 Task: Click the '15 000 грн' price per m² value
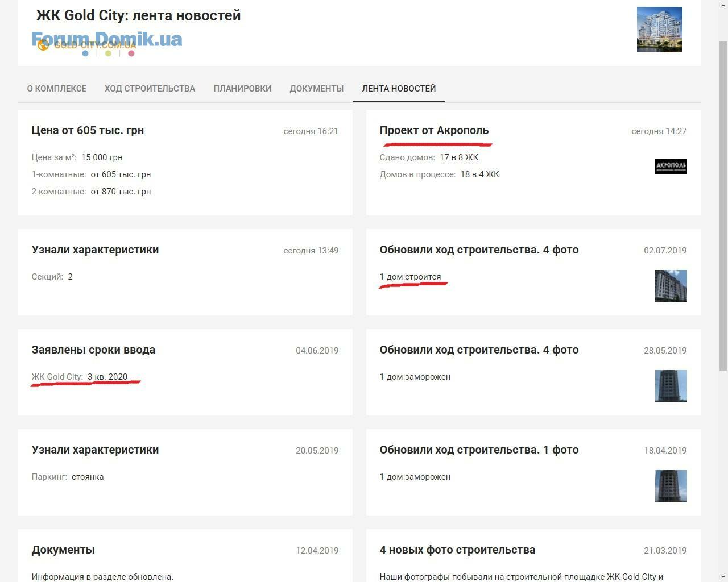pyautogui.click(x=102, y=157)
